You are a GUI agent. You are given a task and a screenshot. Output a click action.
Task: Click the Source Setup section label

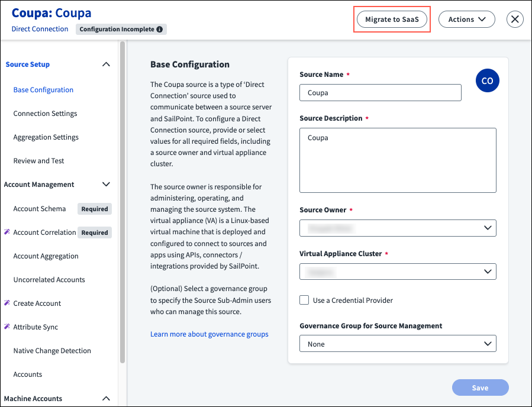(27, 64)
